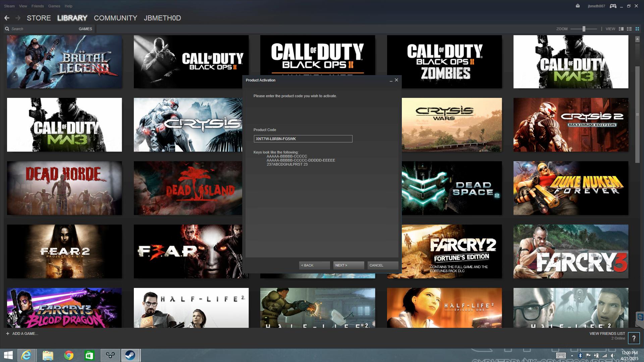Screen dimensions: 644x362
Task: Select Brutal Legend game tile
Action: click(64, 62)
